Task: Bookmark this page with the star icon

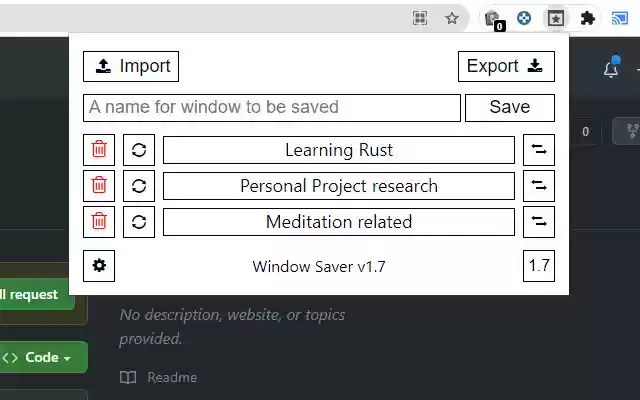Action: pyautogui.click(x=452, y=18)
